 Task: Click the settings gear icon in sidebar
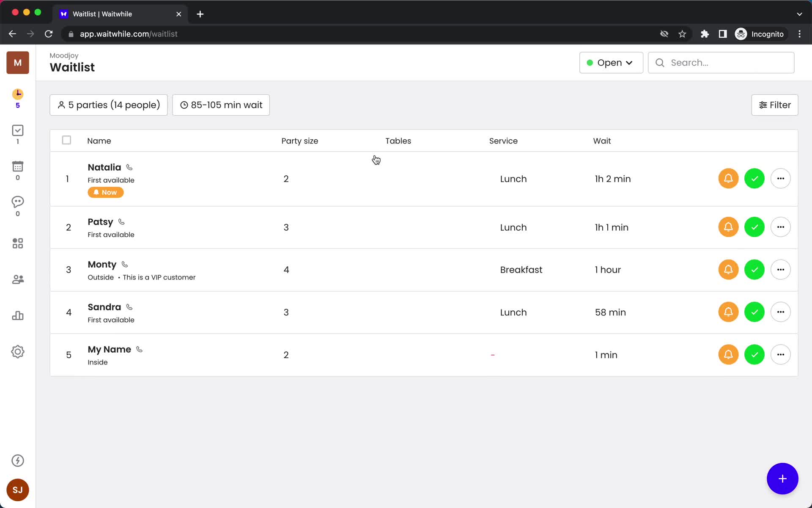(17, 352)
